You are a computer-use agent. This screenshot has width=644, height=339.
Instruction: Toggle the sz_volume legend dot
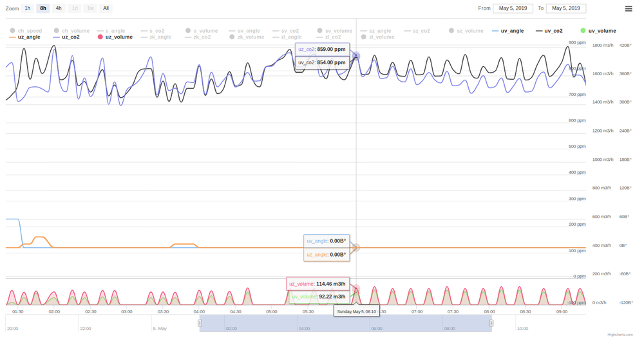[x=451, y=30]
